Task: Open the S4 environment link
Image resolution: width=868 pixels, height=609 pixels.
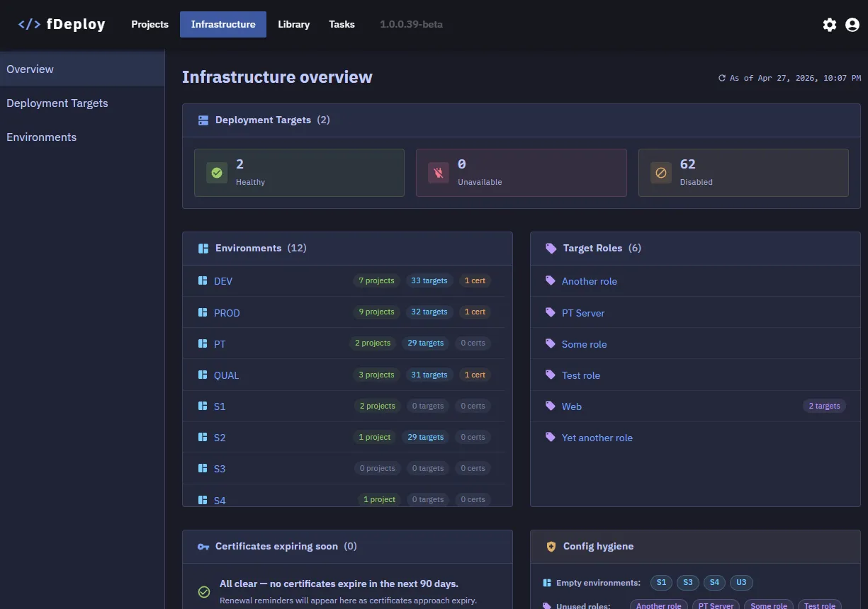Action: pyautogui.click(x=220, y=501)
